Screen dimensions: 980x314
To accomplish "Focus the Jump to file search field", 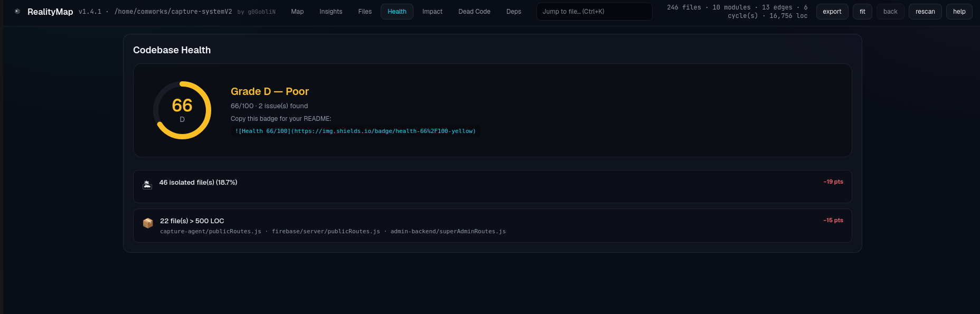I will (595, 12).
